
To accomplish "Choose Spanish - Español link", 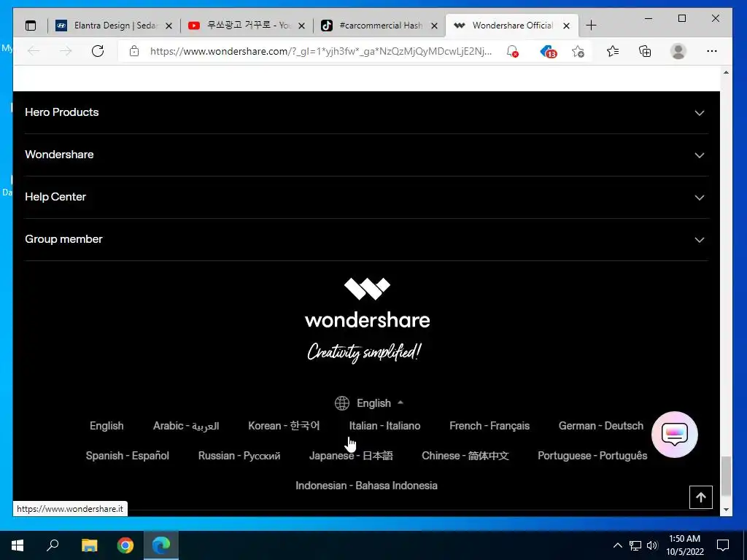I will (127, 456).
